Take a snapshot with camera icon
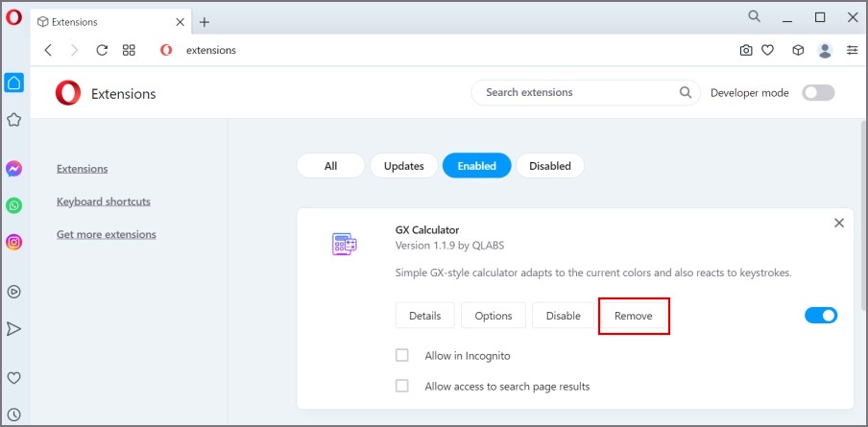The width and height of the screenshot is (868, 427). point(746,50)
